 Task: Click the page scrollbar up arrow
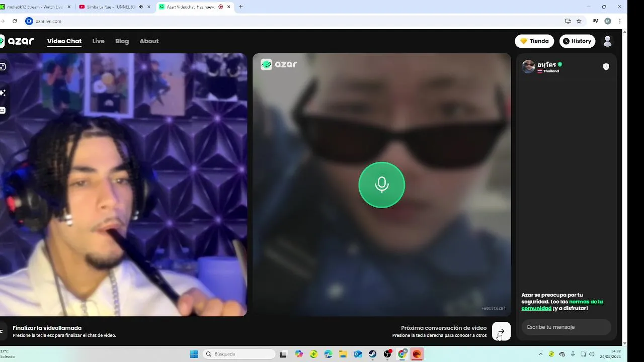625,31
